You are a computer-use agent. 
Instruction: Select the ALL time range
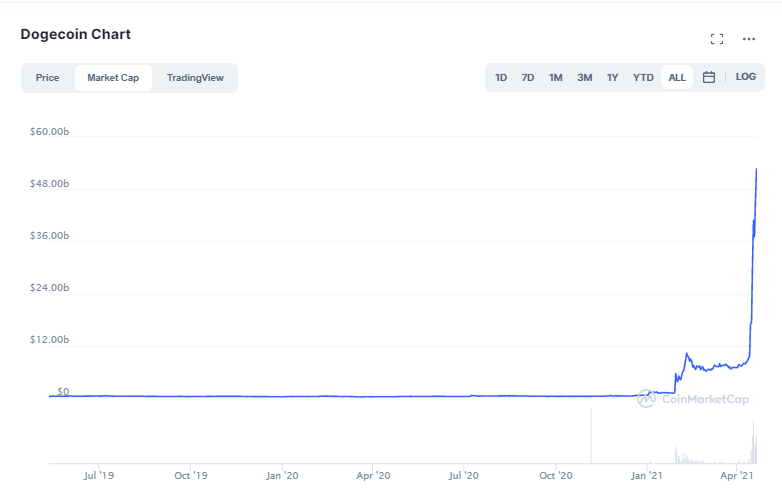click(677, 78)
